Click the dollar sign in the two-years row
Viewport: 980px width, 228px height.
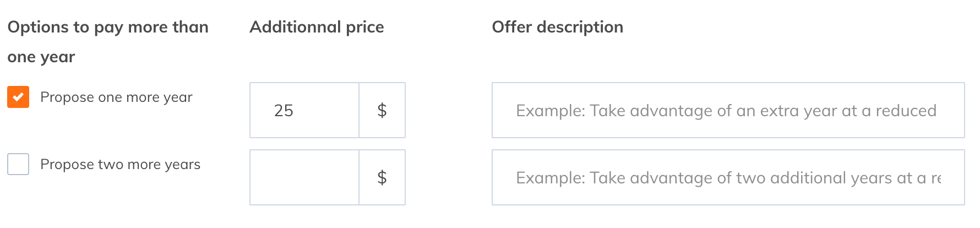[x=382, y=177]
